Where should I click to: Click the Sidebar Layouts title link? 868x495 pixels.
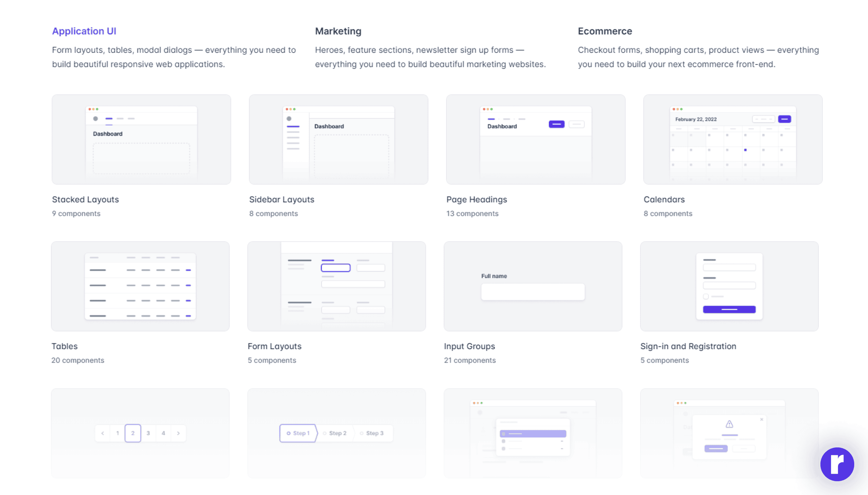pyautogui.click(x=282, y=199)
